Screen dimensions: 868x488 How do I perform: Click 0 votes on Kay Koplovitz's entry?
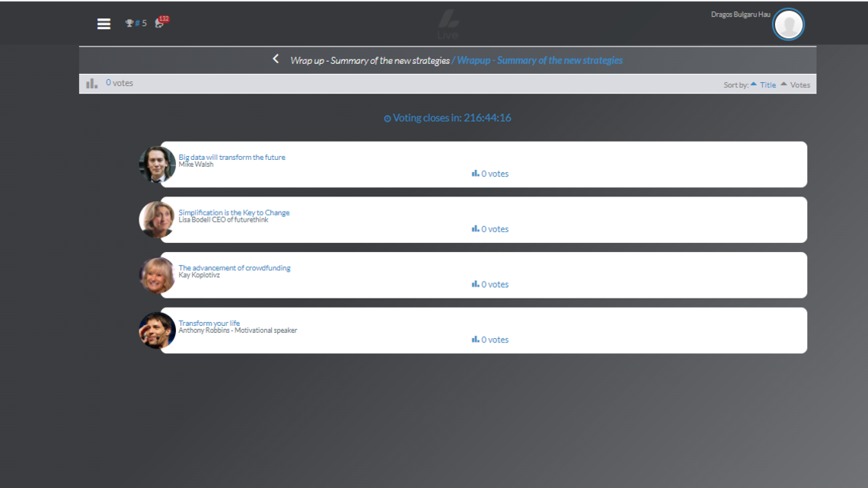[x=494, y=285]
